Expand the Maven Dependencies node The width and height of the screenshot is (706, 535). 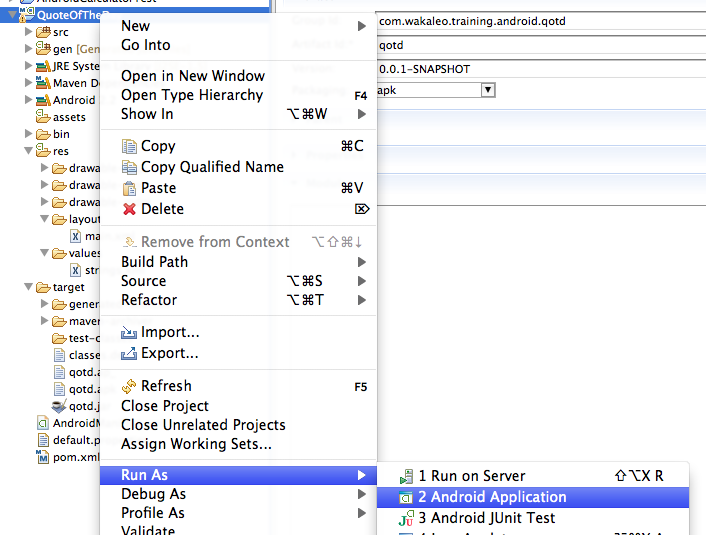(x=28, y=82)
